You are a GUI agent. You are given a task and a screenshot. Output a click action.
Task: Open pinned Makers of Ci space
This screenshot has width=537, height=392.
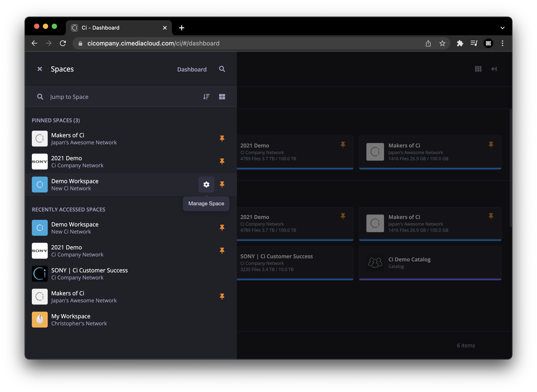tap(131, 139)
